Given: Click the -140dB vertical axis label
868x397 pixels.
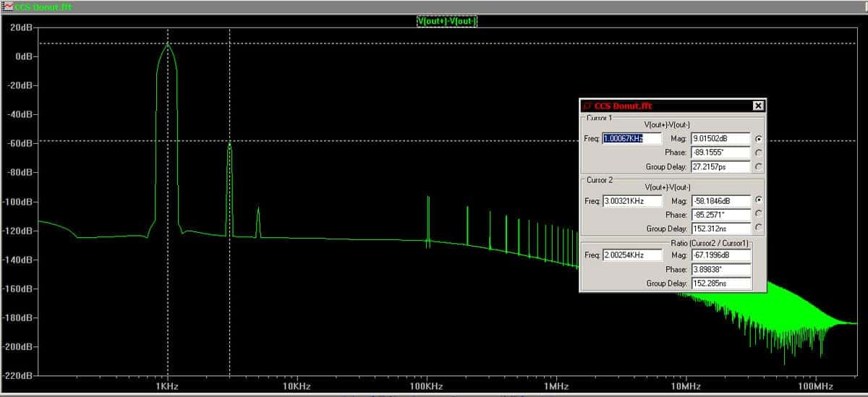Looking at the screenshot, I should pos(18,260).
